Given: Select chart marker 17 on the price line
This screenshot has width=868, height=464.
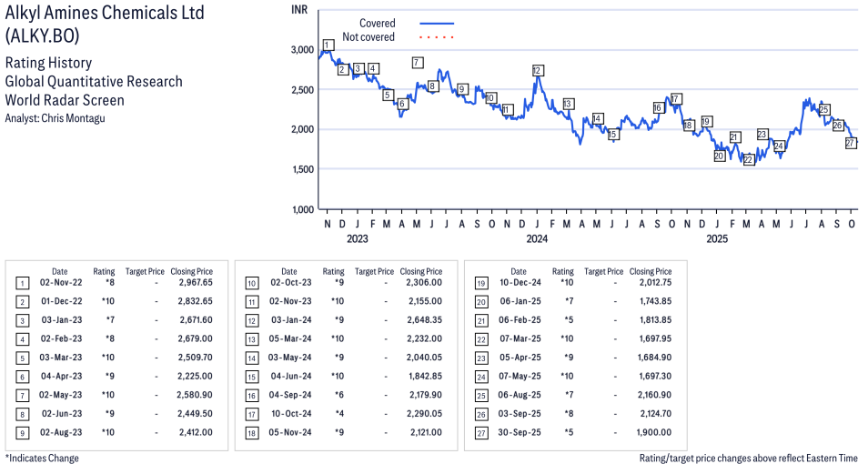Looking at the screenshot, I should tap(675, 98).
